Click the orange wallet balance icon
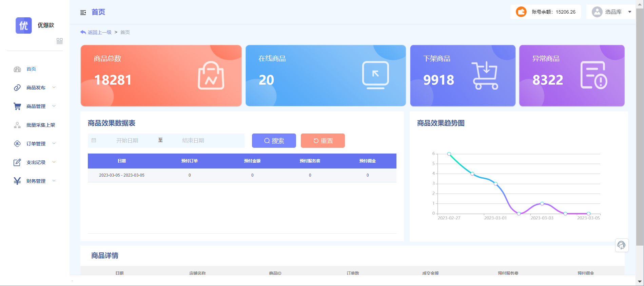The width and height of the screenshot is (644, 286). tap(521, 12)
